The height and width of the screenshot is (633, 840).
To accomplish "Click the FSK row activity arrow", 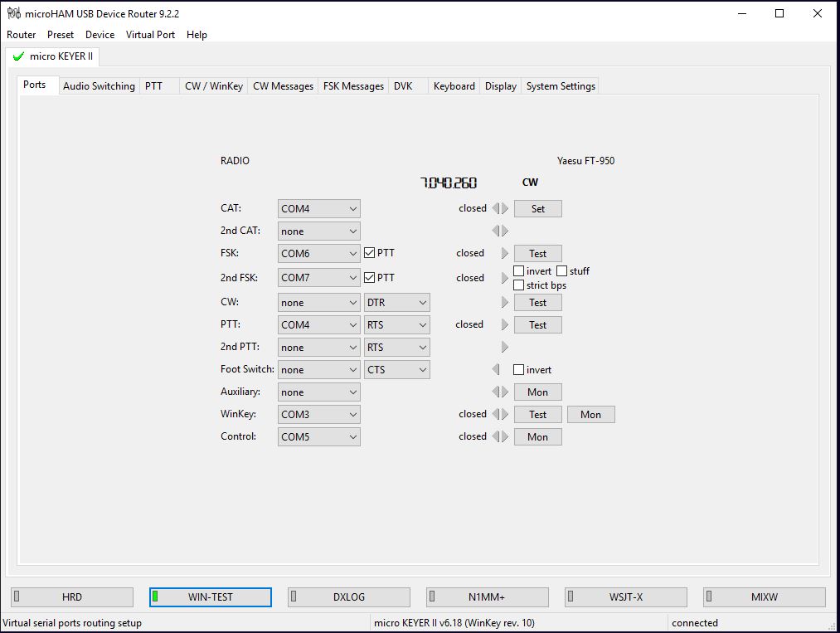I will (505, 253).
